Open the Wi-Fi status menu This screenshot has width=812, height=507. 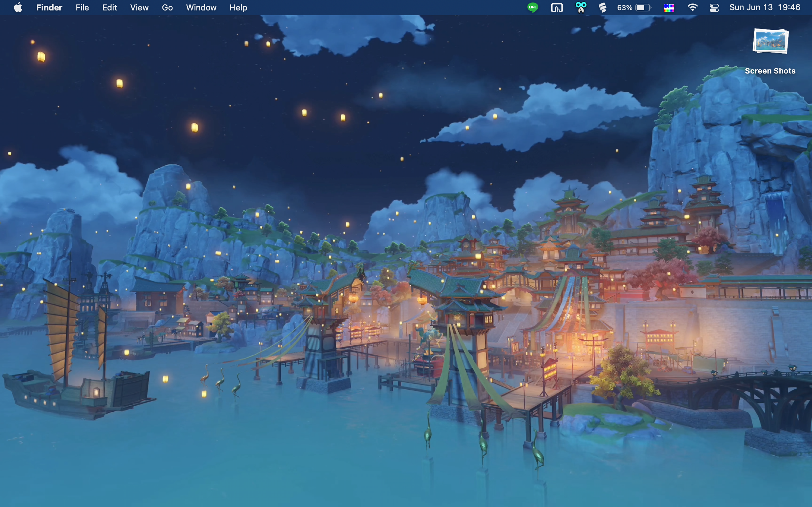coord(692,7)
